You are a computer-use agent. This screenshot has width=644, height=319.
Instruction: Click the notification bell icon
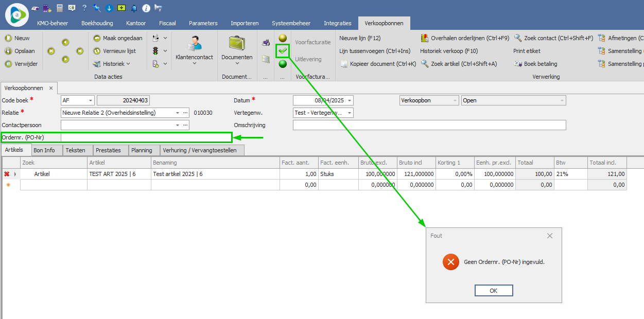[134, 8]
